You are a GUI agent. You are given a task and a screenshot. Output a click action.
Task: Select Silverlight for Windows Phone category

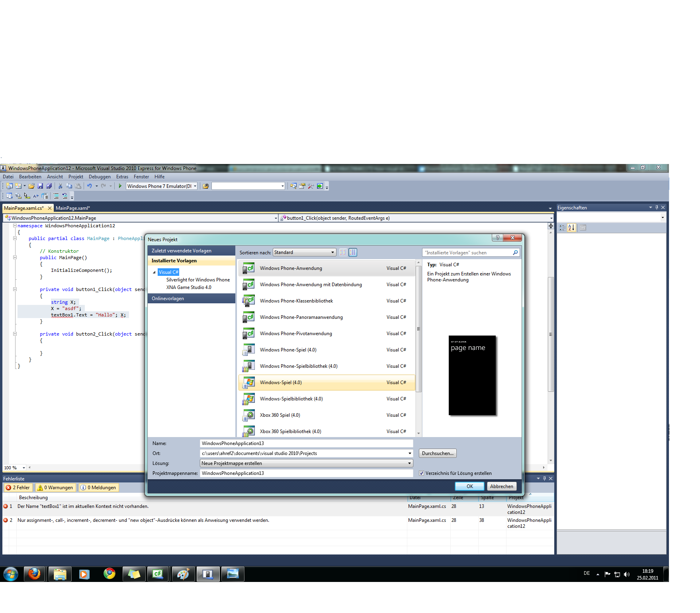click(198, 280)
